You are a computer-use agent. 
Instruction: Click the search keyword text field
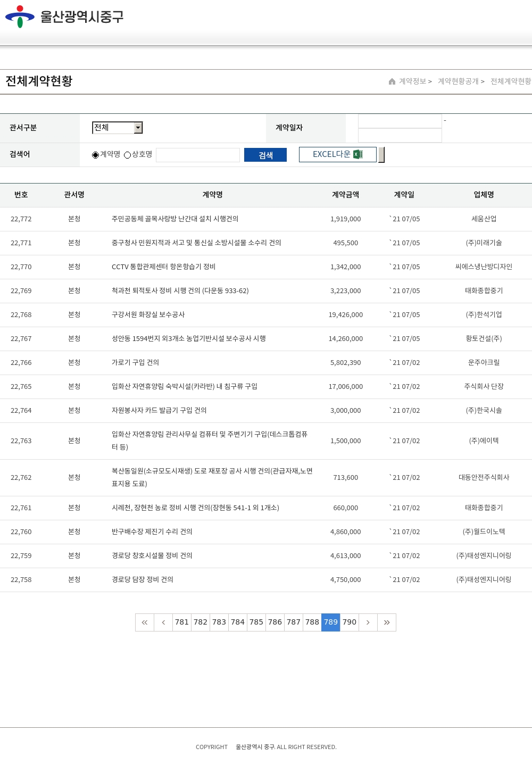pyautogui.click(x=198, y=155)
